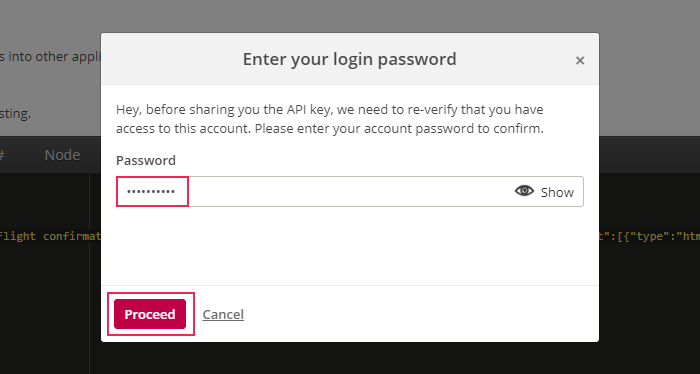Focus the Password input field
The width and height of the screenshot is (700, 374).
coord(350,191)
